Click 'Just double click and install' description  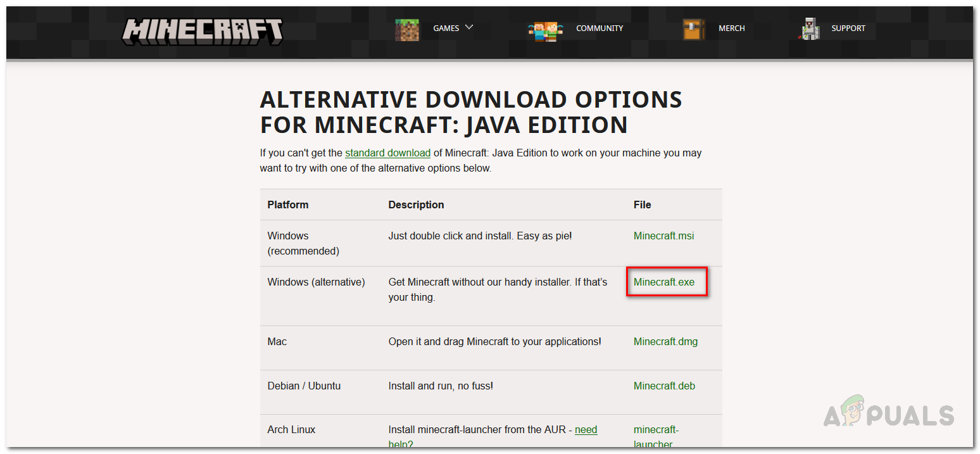point(480,236)
